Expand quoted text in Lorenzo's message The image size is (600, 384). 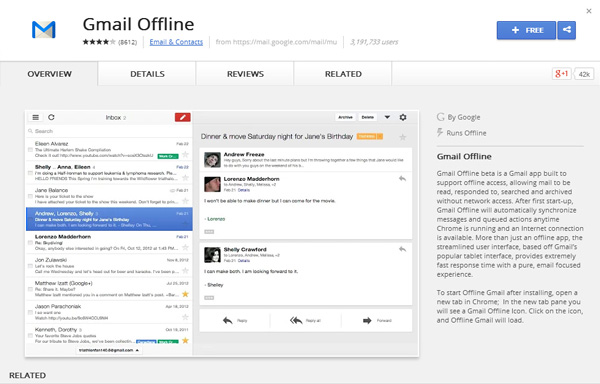pos(209,232)
